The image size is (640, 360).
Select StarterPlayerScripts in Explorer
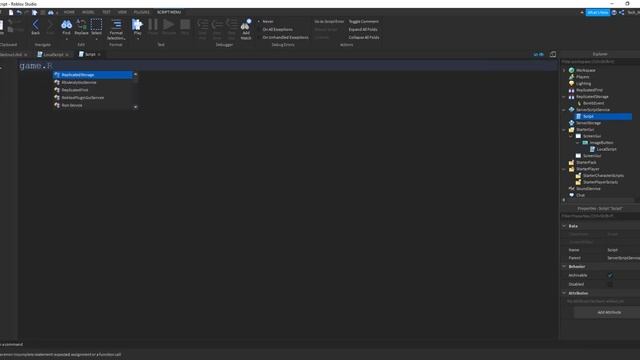[x=600, y=182]
